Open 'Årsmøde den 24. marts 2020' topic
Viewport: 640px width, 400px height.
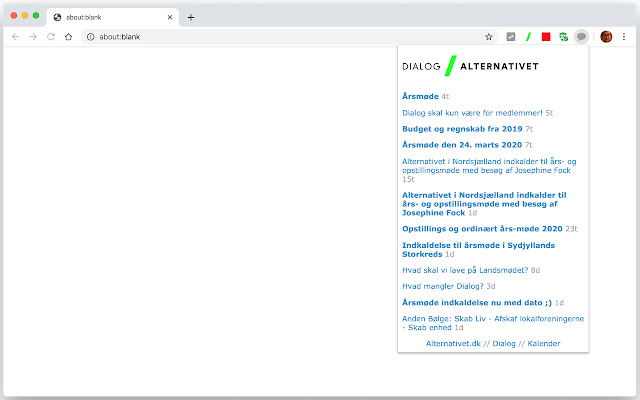(462, 145)
